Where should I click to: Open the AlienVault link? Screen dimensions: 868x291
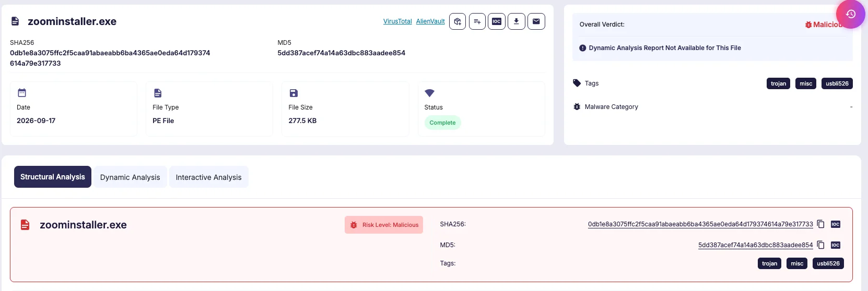tap(430, 21)
